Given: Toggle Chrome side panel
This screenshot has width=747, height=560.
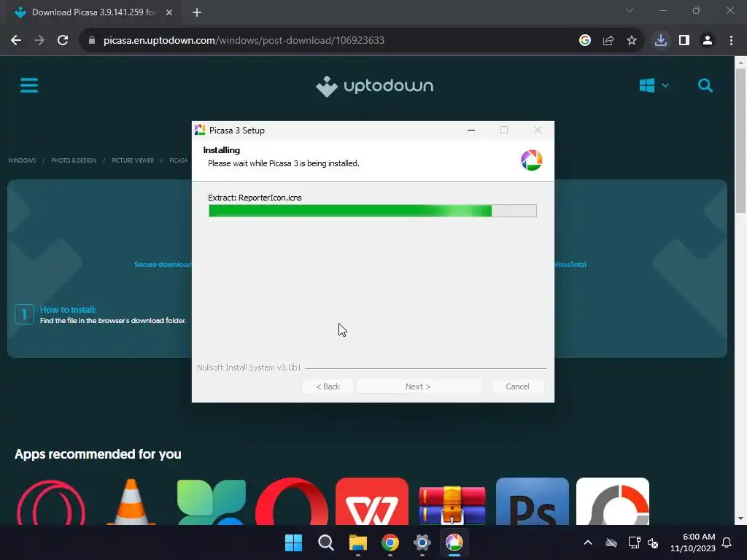Looking at the screenshot, I should [684, 41].
